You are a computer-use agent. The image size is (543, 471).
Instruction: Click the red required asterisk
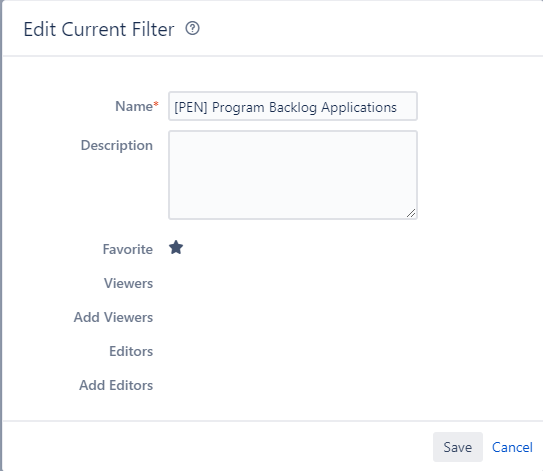[156, 104]
